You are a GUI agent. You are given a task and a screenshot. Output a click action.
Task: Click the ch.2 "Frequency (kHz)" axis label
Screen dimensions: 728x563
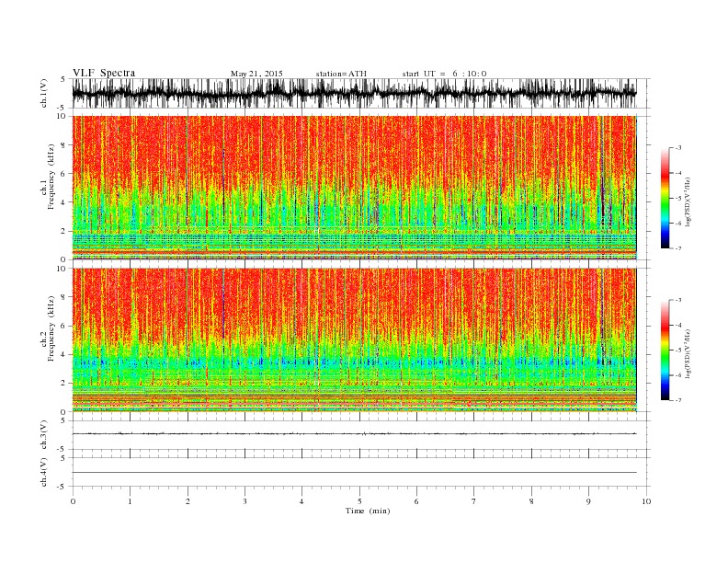pyautogui.click(x=51, y=329)
